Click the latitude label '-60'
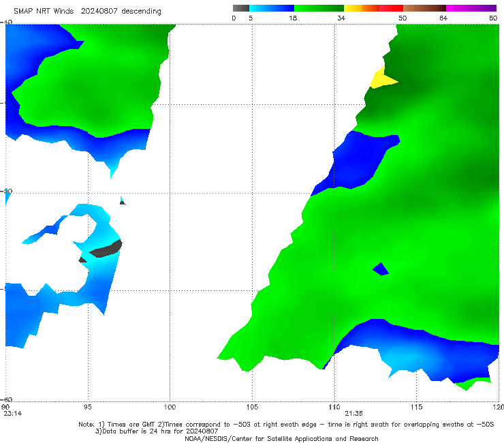 click(x=6, y=399)
